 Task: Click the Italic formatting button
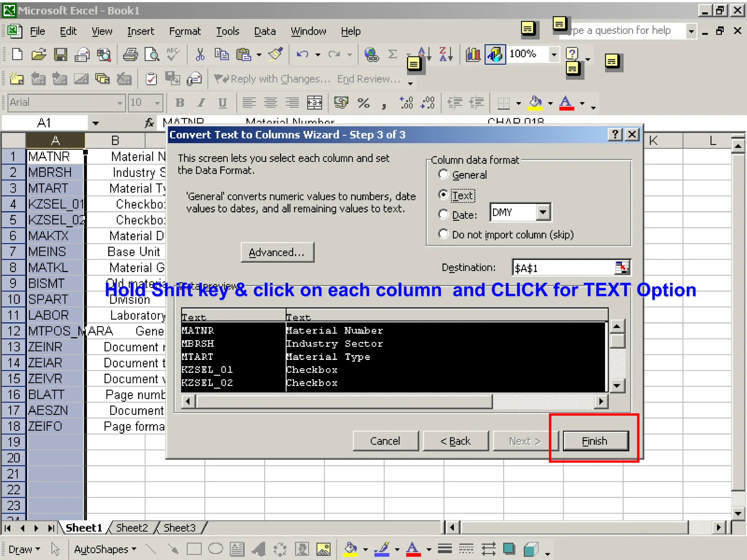201,103
